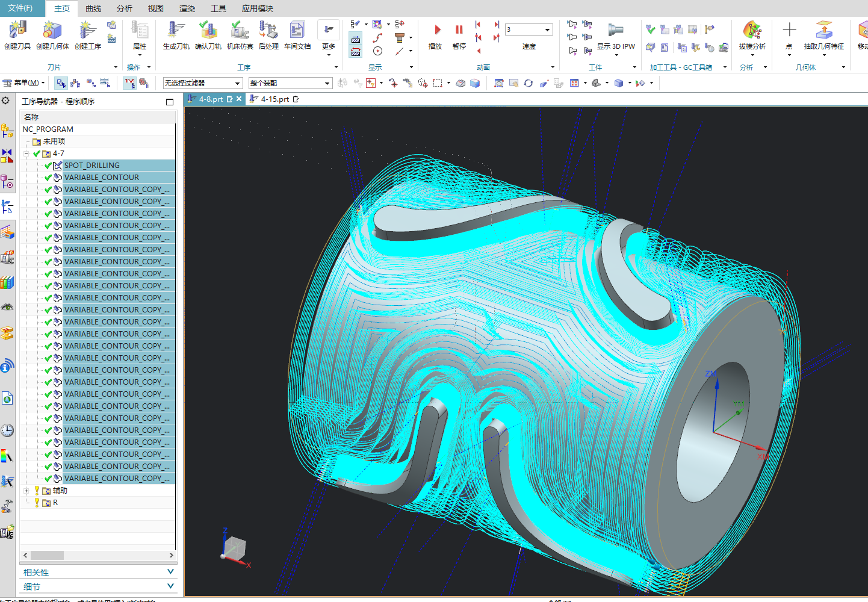The image size is (868, 602).
Task: Open 车间文档 (Shop Documentation)
Action: pyautogui.click(x=297, y=35)
